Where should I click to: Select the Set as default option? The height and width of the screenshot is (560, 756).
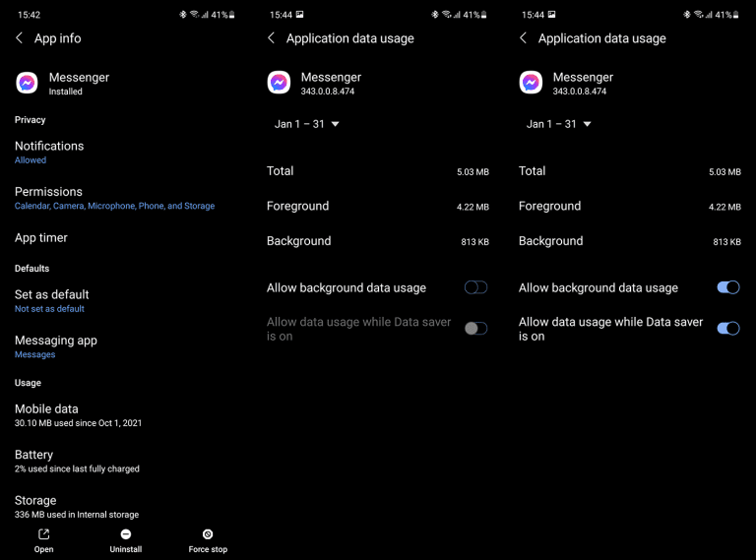(51, 300)
